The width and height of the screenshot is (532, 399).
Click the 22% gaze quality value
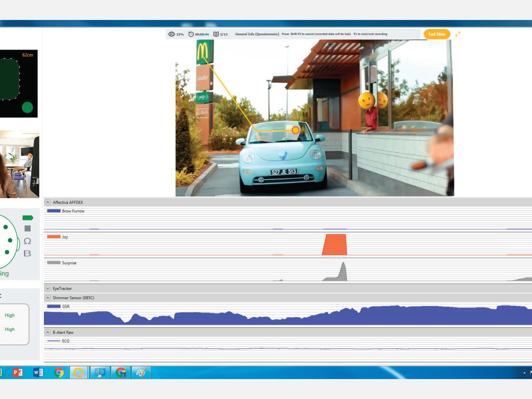180,34
